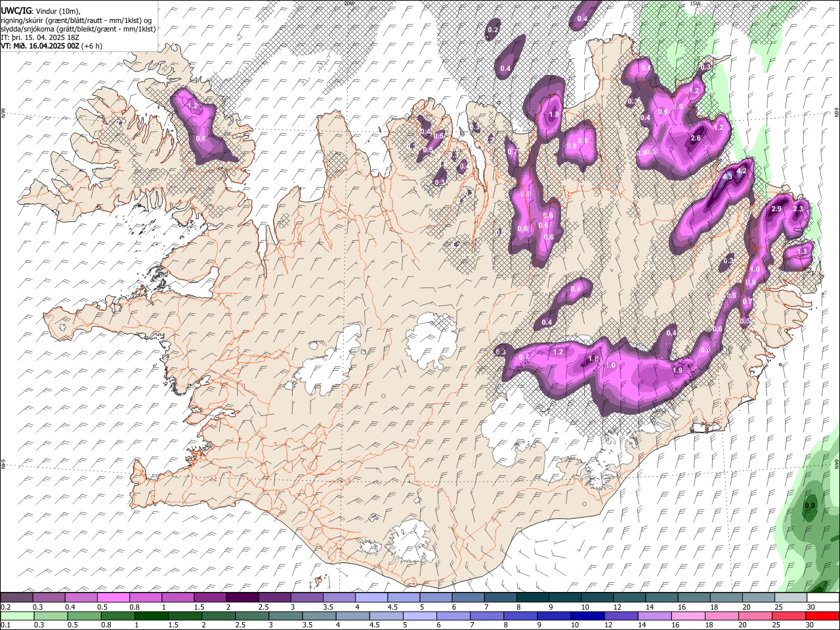Image resolution: width=840 pixels, height=630 pixels.
Task: Select the 25 pale gray swatch in the snow scale
Action: tap(791, 598)
